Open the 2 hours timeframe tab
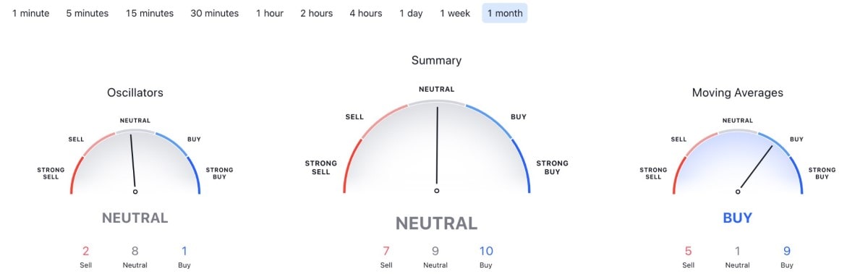The width and height of the screenshot is (868, 274). point(317,13)
